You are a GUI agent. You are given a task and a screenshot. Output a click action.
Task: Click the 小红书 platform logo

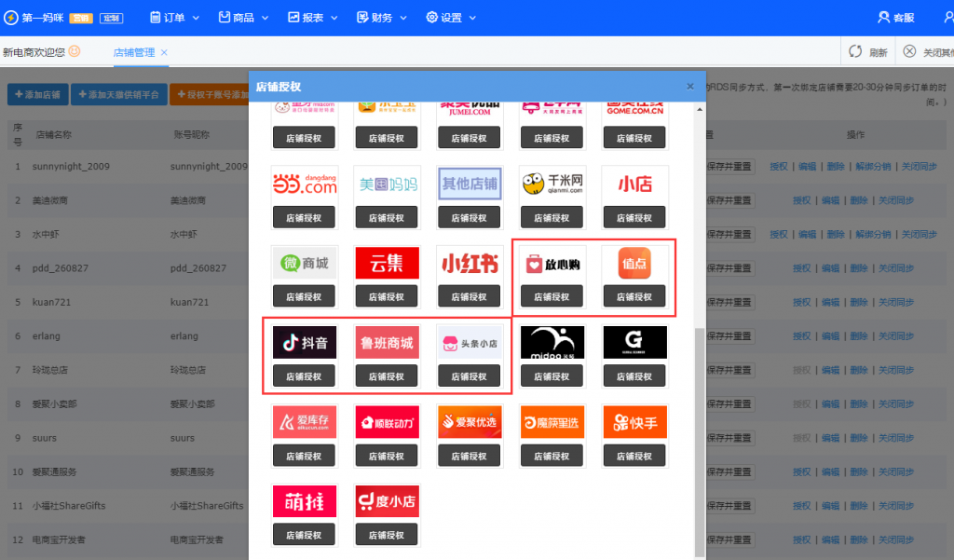[x=470, y=263]
